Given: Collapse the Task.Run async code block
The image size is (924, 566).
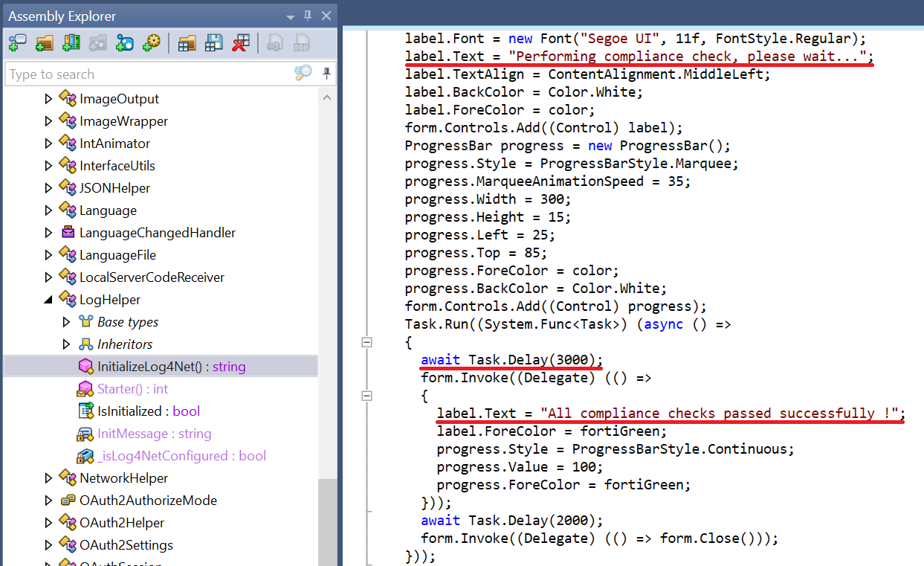Looking at the screenshot, I should tap(366, 342).
